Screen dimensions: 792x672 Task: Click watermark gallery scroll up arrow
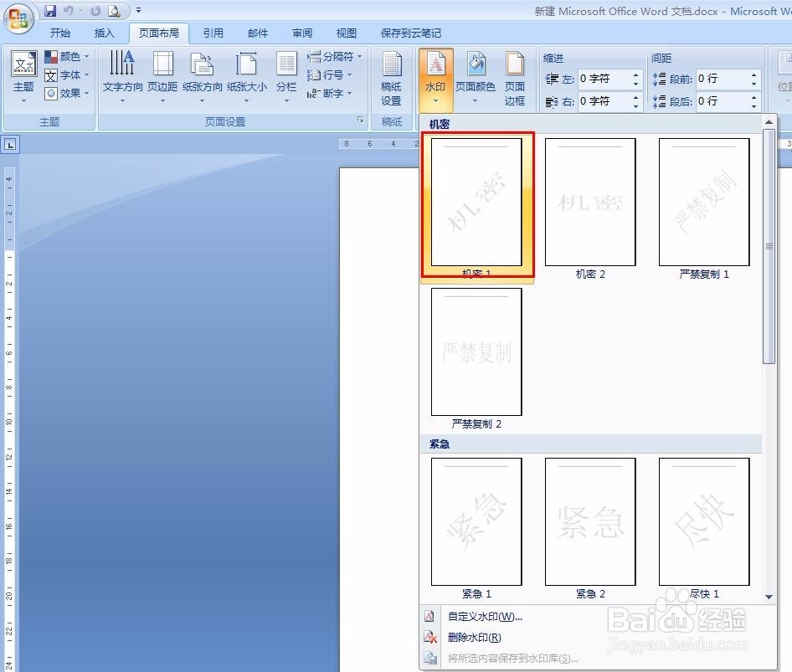[x=769, y=122]
